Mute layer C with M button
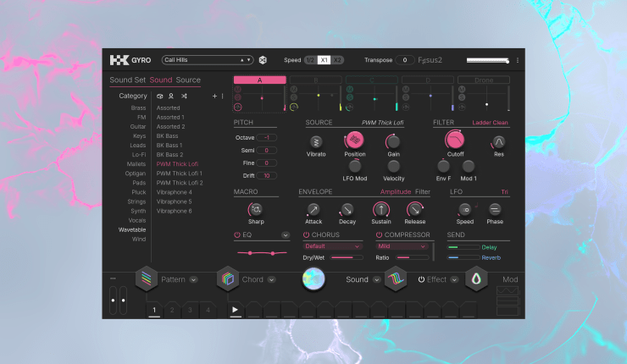The image size is (627, 364). point(349,89)
